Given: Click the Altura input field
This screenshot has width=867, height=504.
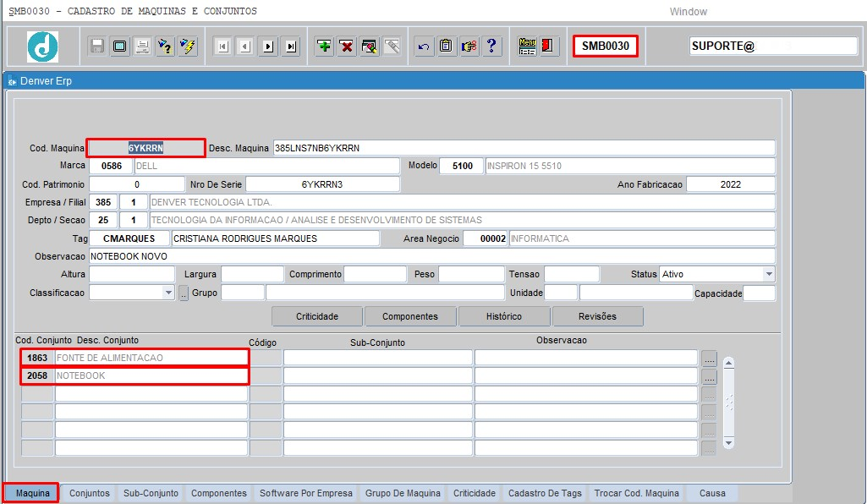Looking at the screenshot, I should point(132,274).
